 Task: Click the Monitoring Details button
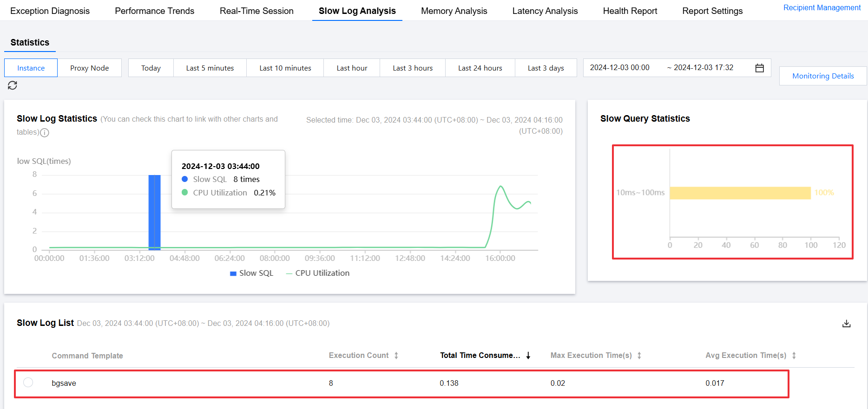coord(823,76)
